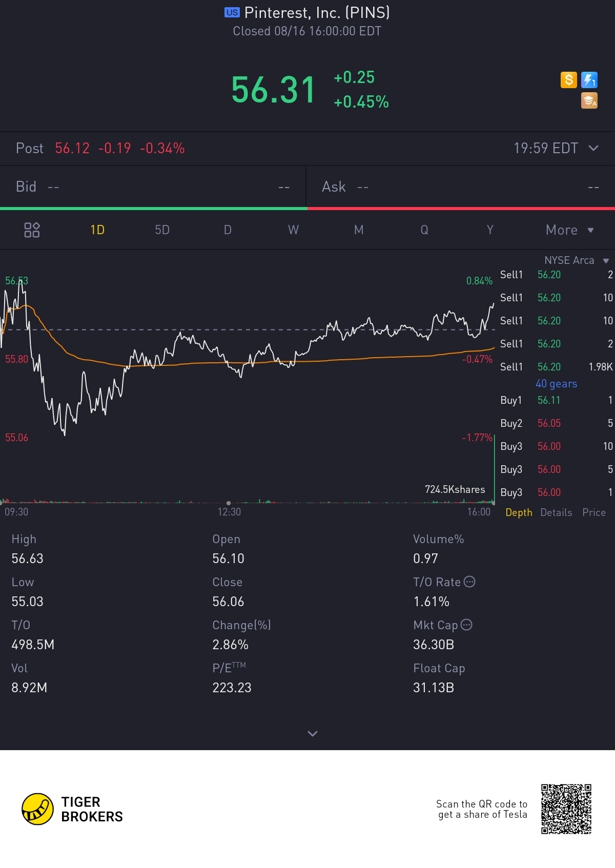Click the P/E TTM value 223.23
The height and width of the screenshot is (868, 615).
[232, 688]
